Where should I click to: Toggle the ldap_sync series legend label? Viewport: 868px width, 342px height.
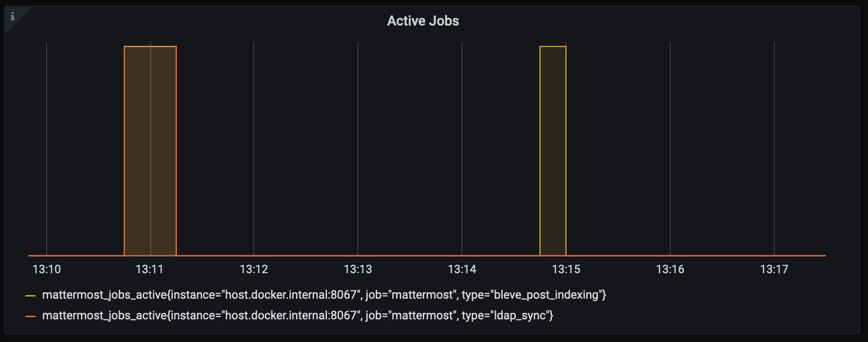[298, 315]
